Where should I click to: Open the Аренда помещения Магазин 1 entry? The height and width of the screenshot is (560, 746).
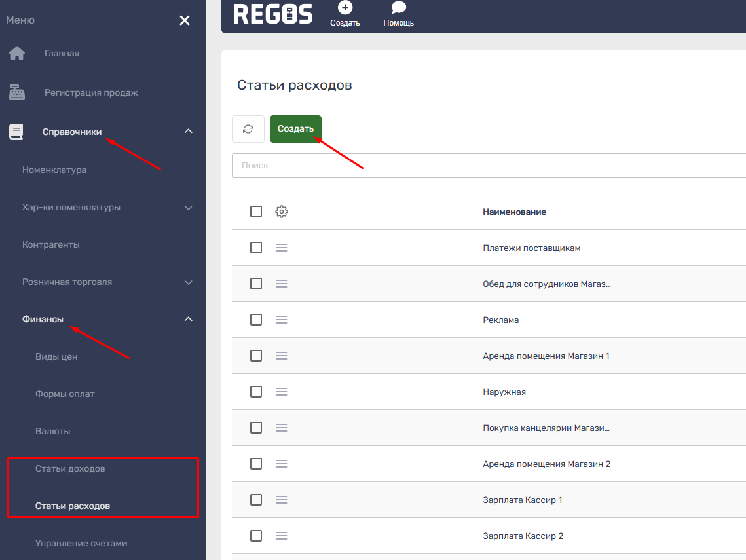546,356
